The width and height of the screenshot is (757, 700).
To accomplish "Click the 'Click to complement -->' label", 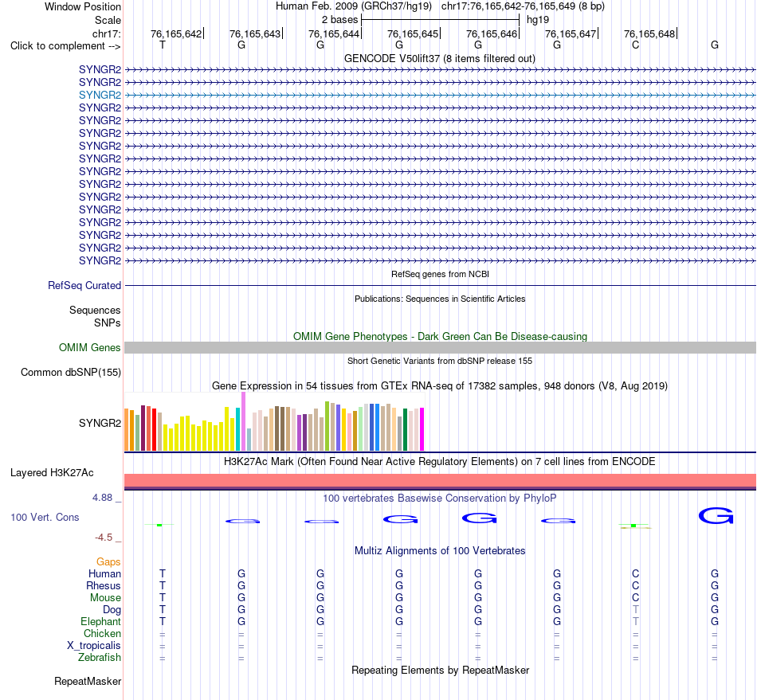I will 65,46.
